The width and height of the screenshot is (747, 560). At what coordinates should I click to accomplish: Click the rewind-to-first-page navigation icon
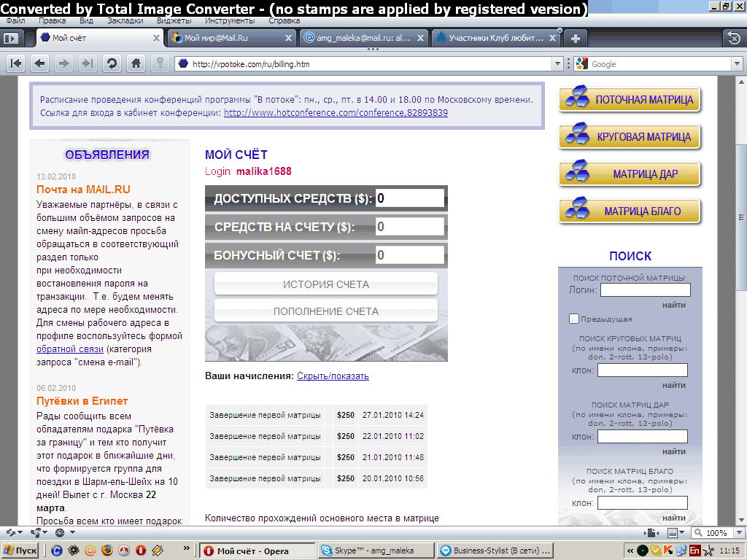coord(16,63)
